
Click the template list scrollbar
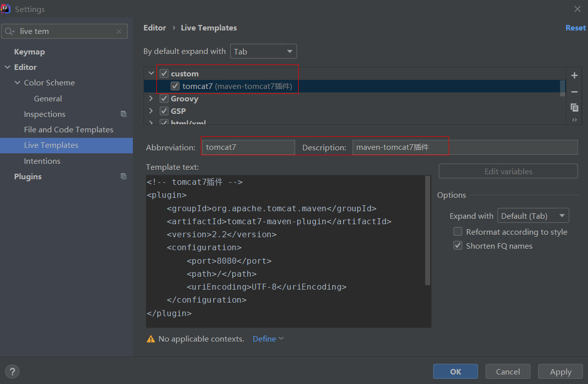[563, 88]
